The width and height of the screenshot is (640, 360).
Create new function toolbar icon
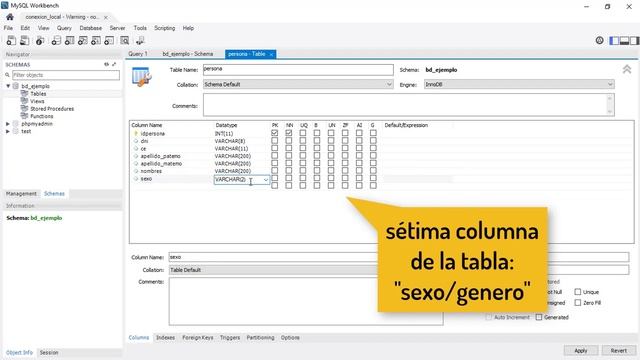pyautogui.click(x=109, y=40)
